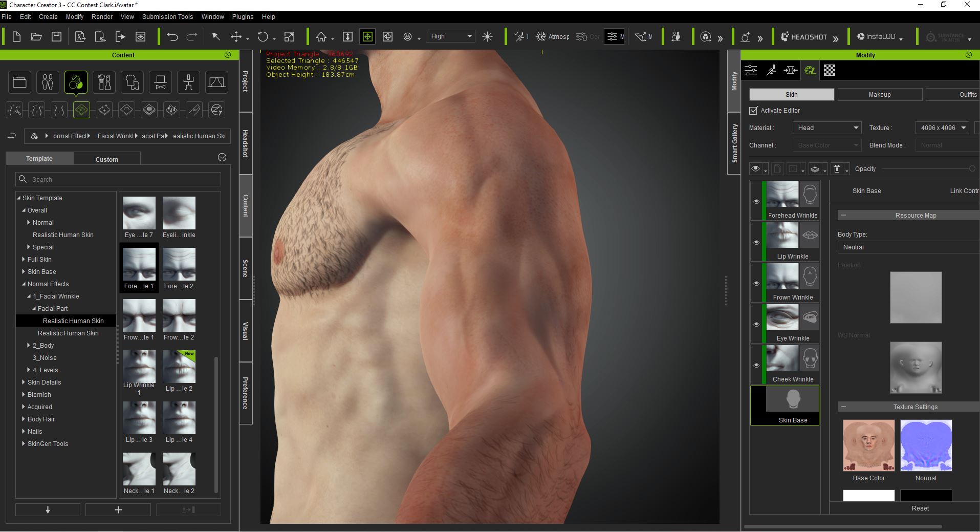Select the Fore...le 2 thumbnail
This screenshot has width=980, height=532.
179,268
